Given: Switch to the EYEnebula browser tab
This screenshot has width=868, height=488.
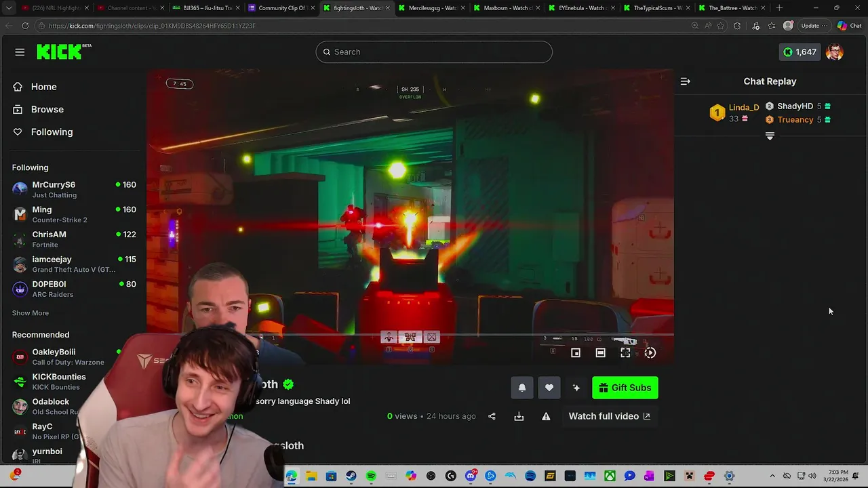Looking at the screenshot, I should 580,8.
